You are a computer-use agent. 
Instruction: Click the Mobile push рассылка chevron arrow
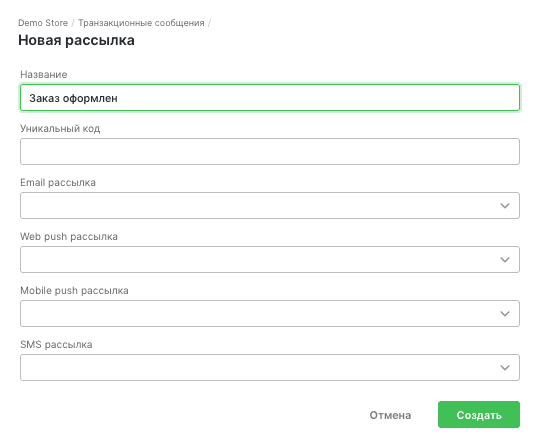tap(505, 314)
